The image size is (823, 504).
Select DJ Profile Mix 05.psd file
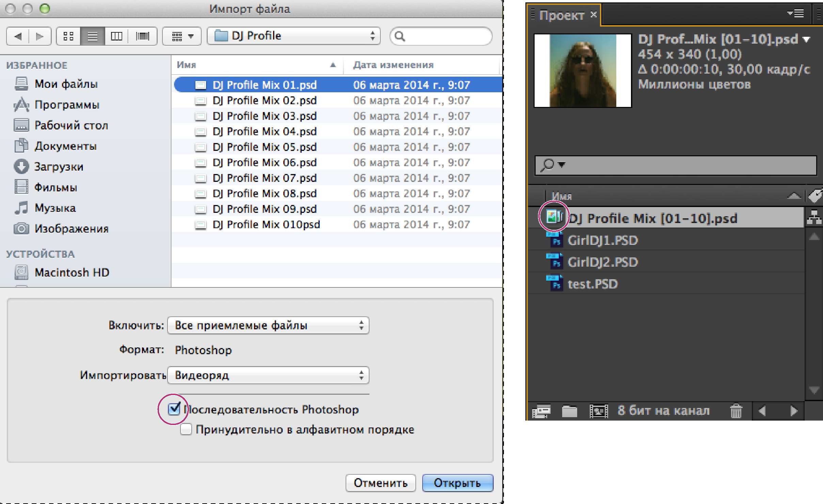click(265, 147)
